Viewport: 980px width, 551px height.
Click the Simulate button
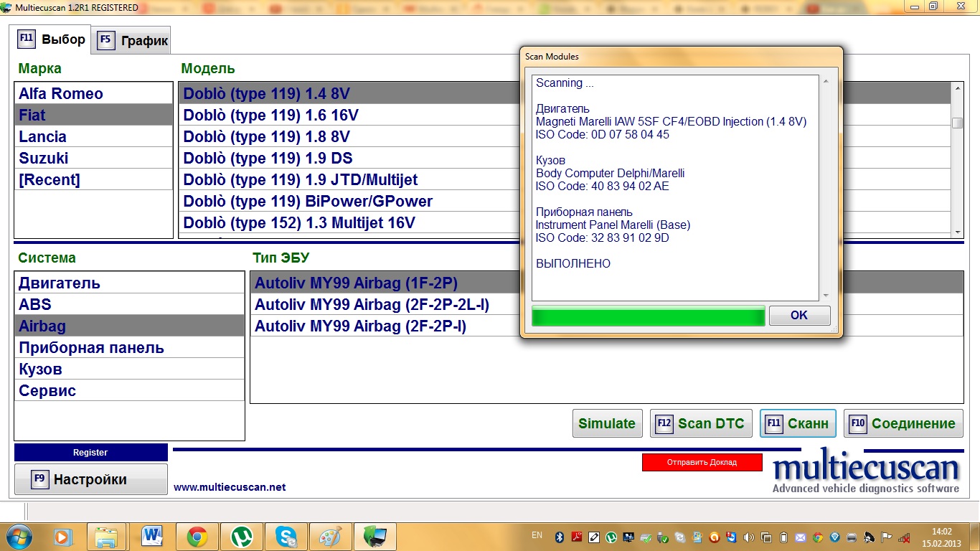coord(606,423)
